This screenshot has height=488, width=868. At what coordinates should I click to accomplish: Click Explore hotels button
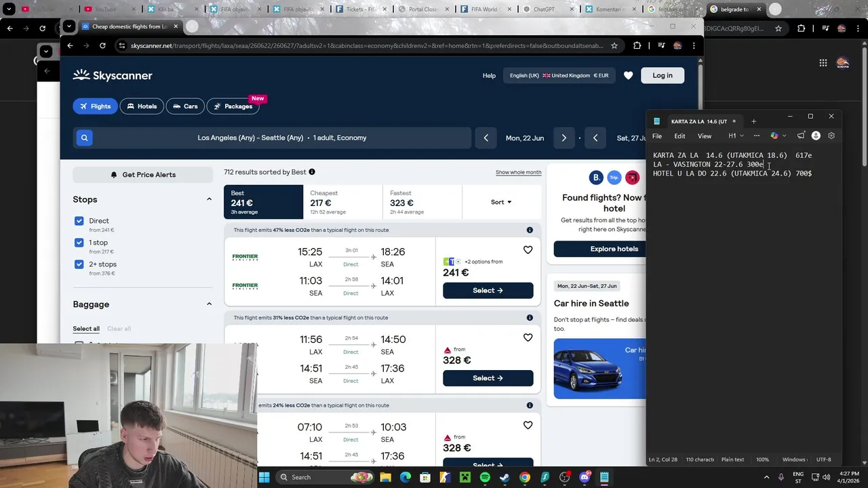600,249
